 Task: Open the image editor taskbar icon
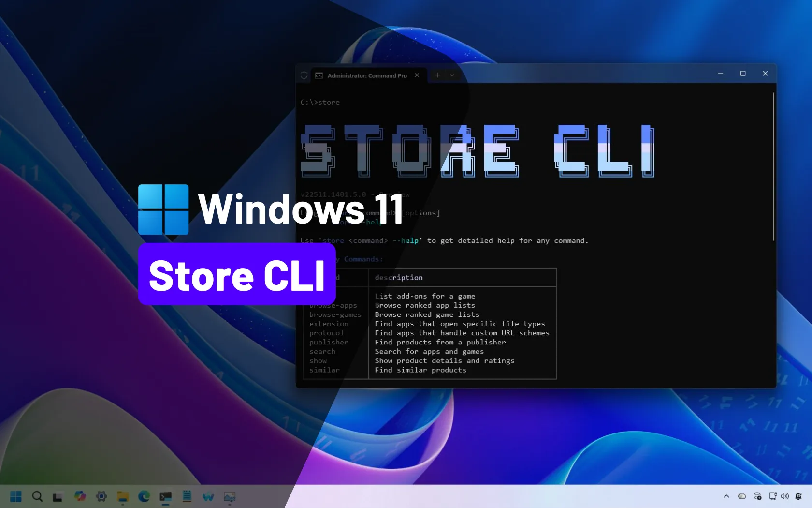tap(230, 497)
